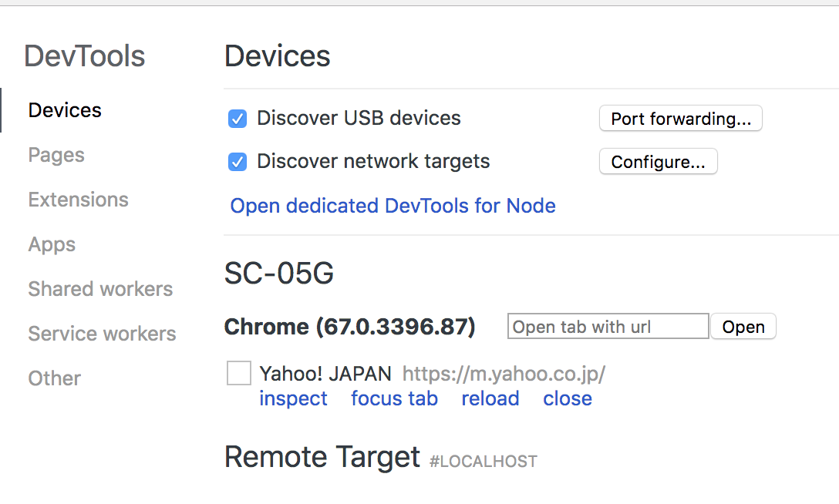Switch to the Devices sidebar section
839x504 pixels.
pos(64,110)
